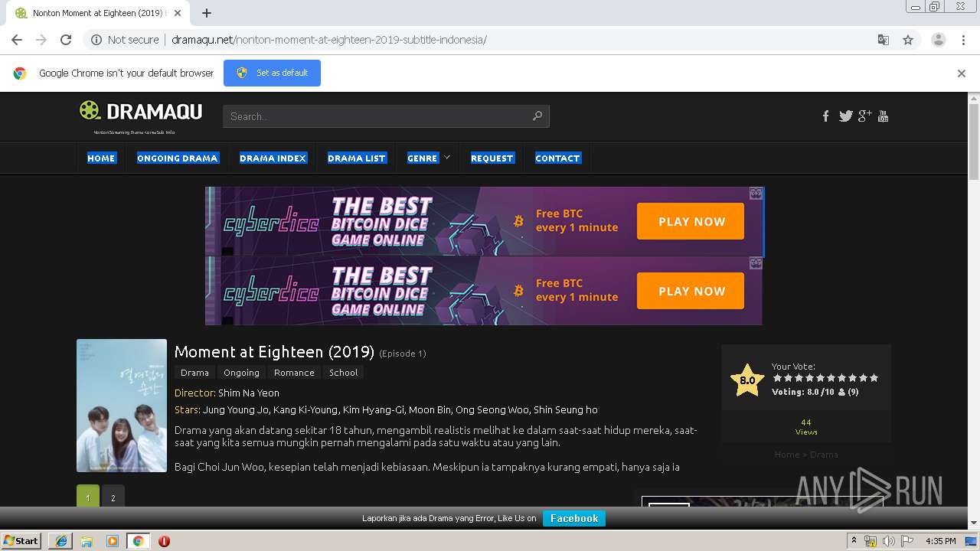Go to page 2 pagination button
The height and width of the screenshot is (551, 980).
pos(113,497)
